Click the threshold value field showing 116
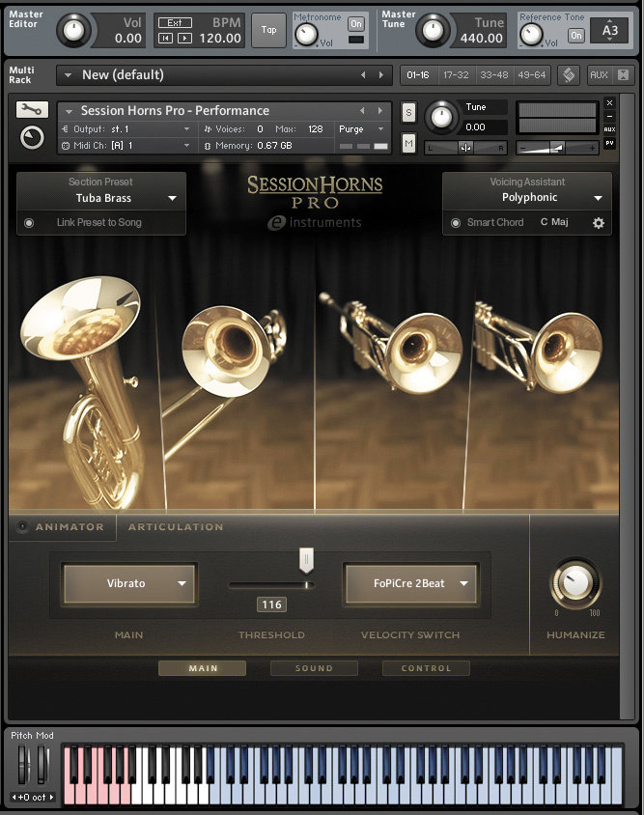 tap(271, 604)
